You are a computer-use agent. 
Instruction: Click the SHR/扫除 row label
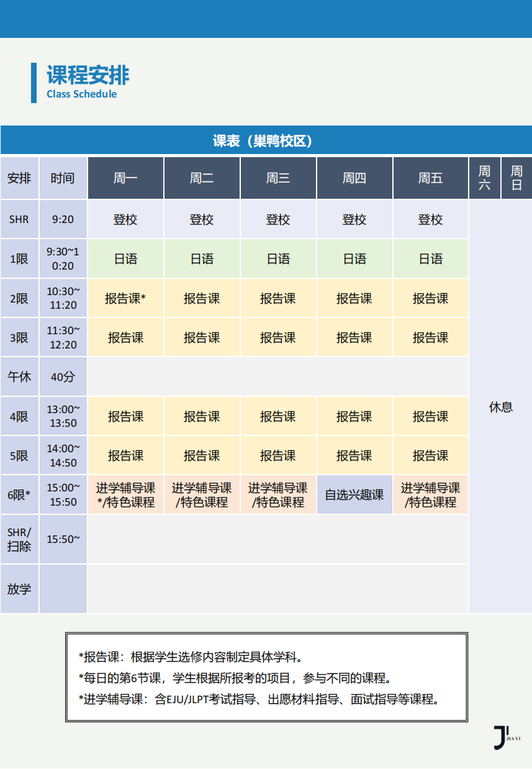pyautogui.click(x=19, y=539)
